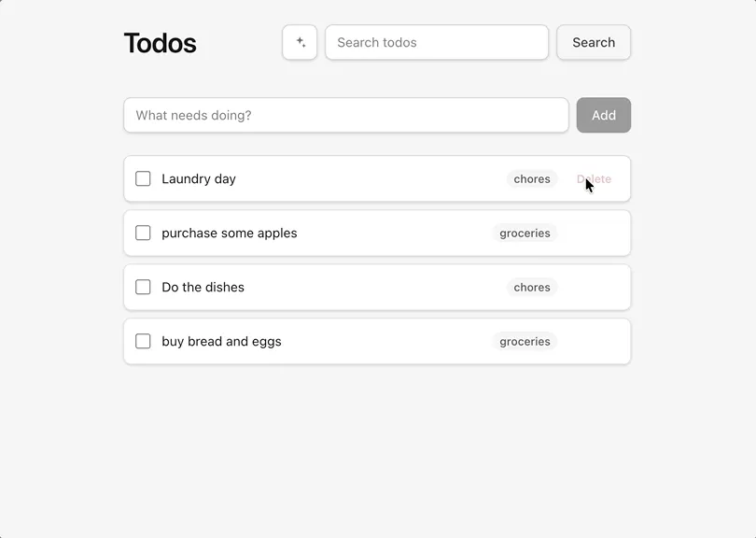Mark Do the dishes as done

pos(143,287)
